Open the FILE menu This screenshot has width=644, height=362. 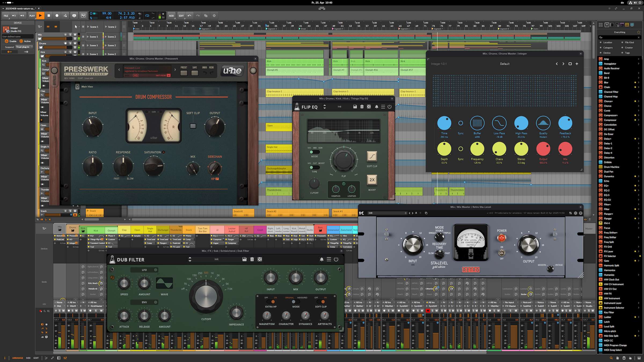coord(6,16)
